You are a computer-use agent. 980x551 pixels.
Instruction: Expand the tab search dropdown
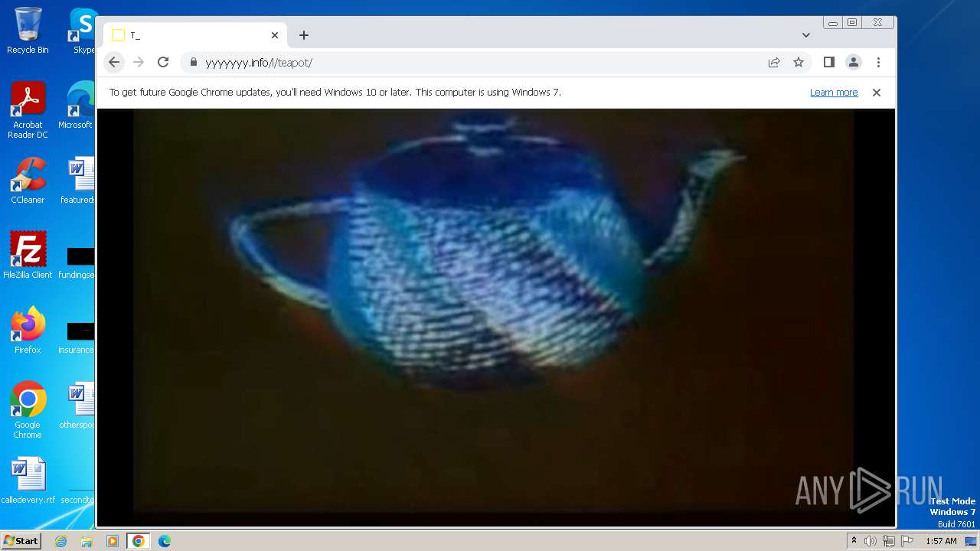coord(806,35)
